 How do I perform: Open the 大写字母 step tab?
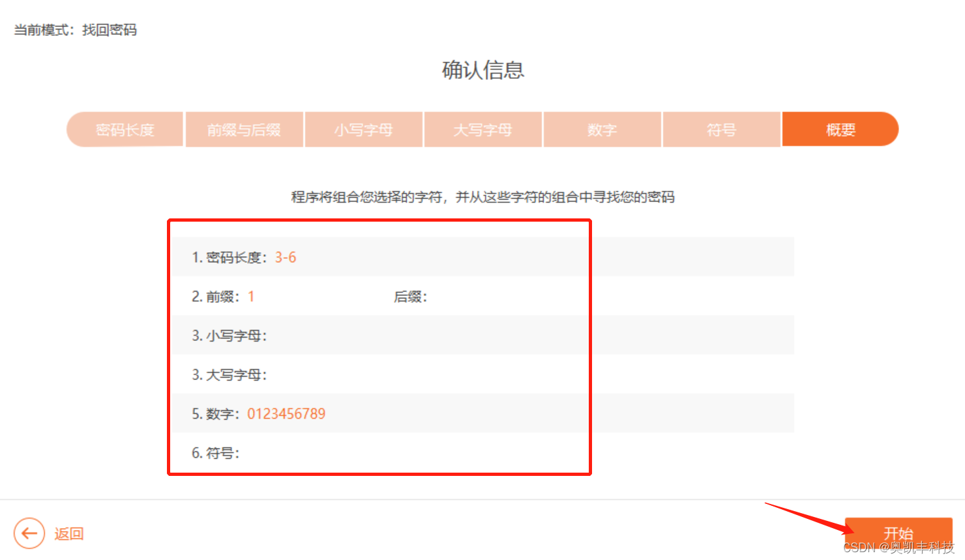(483, 130)
